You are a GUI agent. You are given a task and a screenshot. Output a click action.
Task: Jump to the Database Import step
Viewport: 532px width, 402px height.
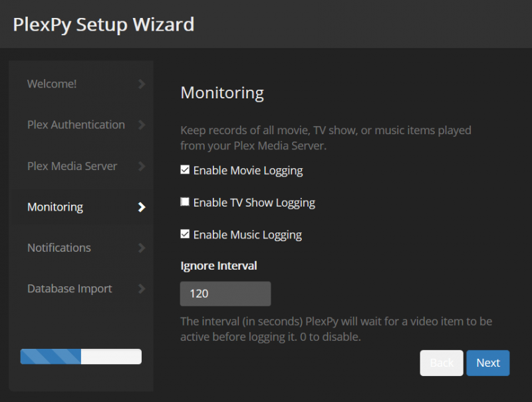click(x=70, y=289)
